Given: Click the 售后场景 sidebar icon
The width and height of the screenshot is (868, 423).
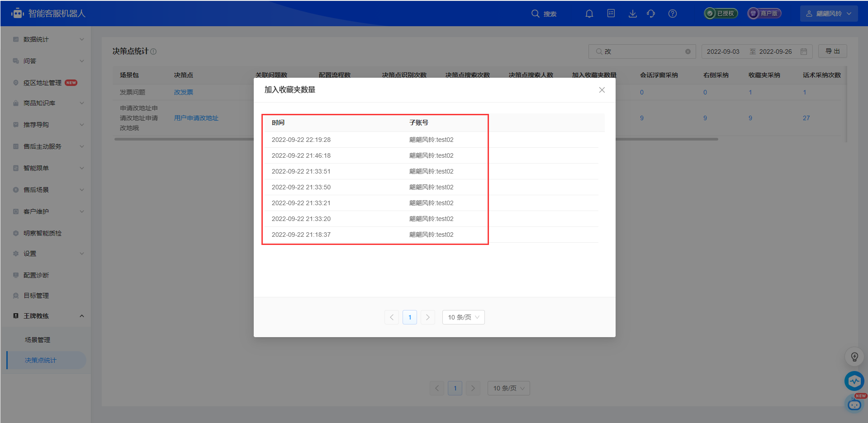Looking at the screenshot, I should tap(16, 190).
